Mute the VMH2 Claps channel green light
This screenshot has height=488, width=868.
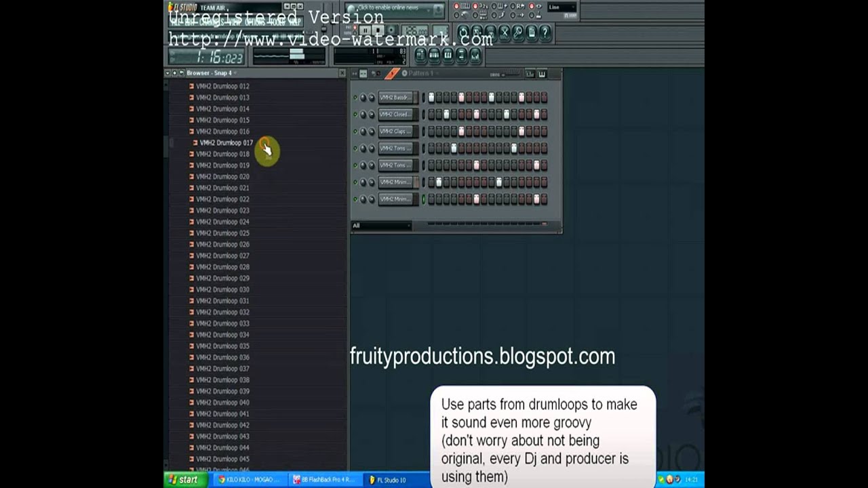click(x=355, y=131)
